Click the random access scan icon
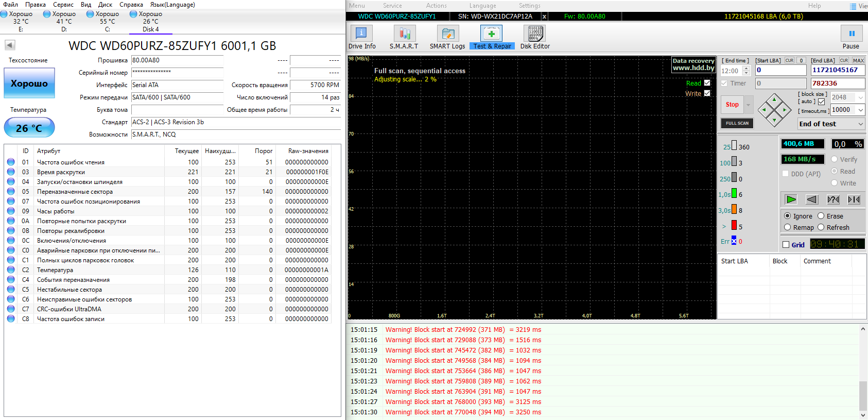This screenshot has height=420, width=868. 833,199
